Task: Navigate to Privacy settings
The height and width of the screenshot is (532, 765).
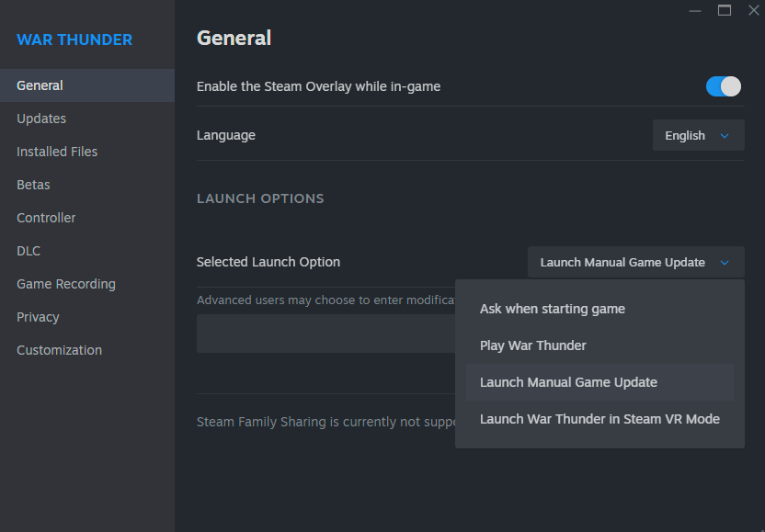Action: pyautogui.click(x=38, y=317)
